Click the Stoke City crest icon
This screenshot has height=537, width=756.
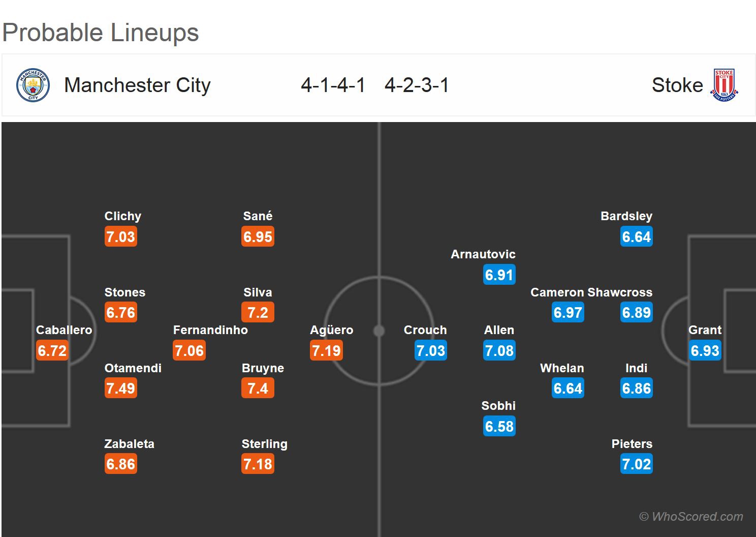coord(724,85)
